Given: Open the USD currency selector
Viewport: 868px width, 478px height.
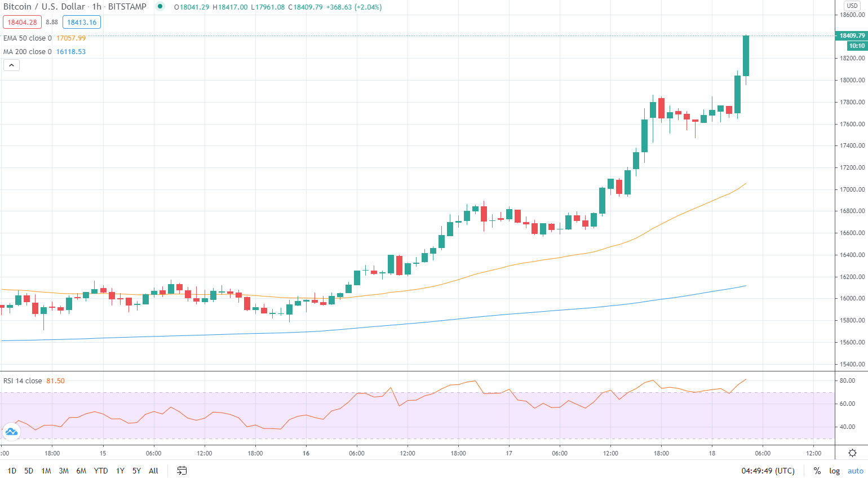Looking at the screenshot, I should [x=851, y=5].
